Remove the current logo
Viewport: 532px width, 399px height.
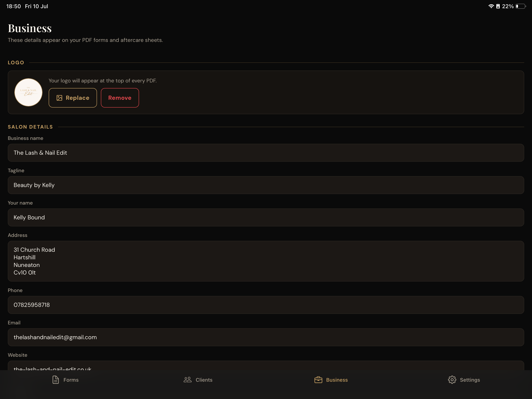coord(120,98)
